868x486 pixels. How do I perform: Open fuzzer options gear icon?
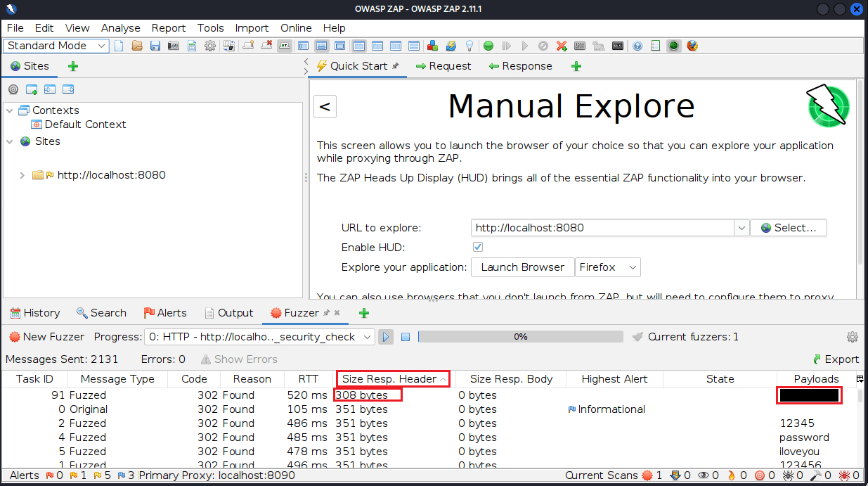click(x=853, y=337)
